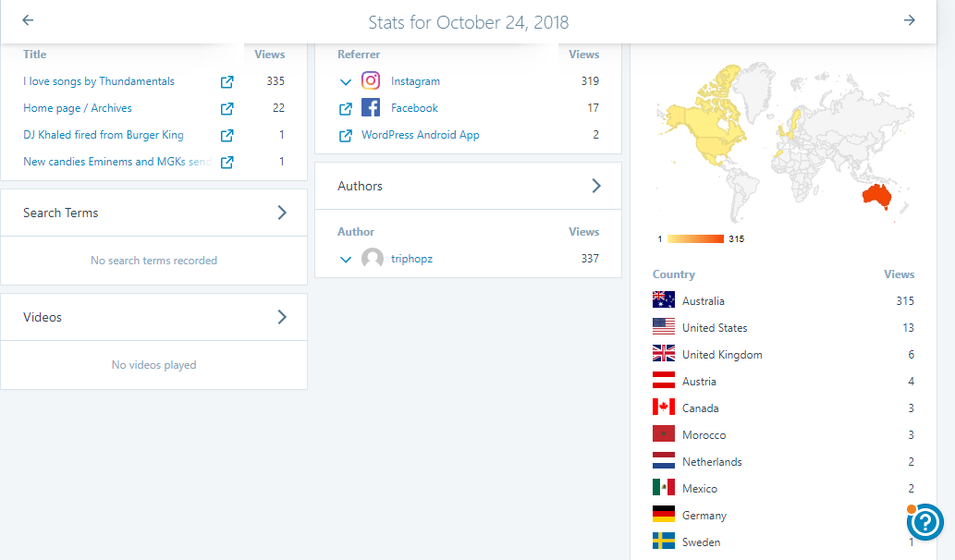
Task: Open the Authors details panel
Action: point(596,186)
